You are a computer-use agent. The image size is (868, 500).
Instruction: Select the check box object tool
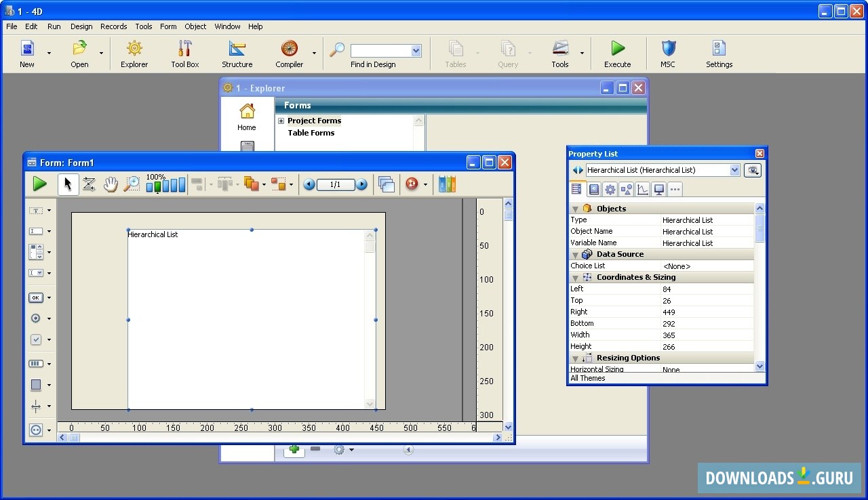36,339
